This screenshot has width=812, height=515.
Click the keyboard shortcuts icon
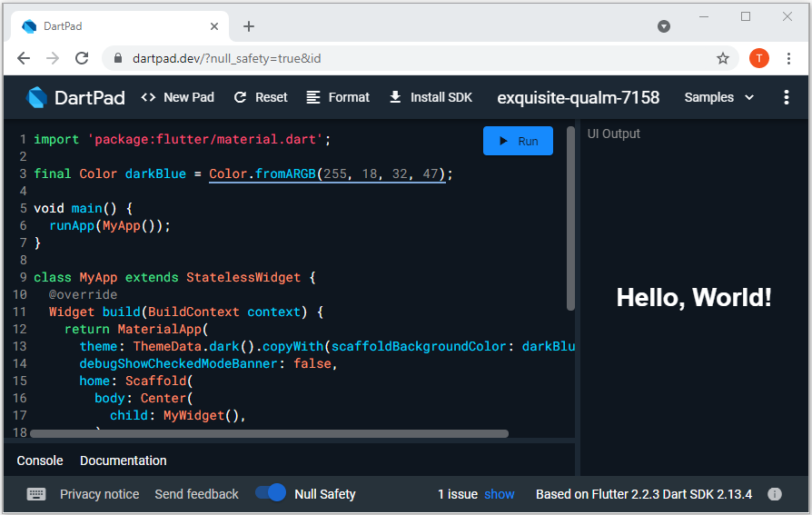pyautogui.click(x=36, y=494)
